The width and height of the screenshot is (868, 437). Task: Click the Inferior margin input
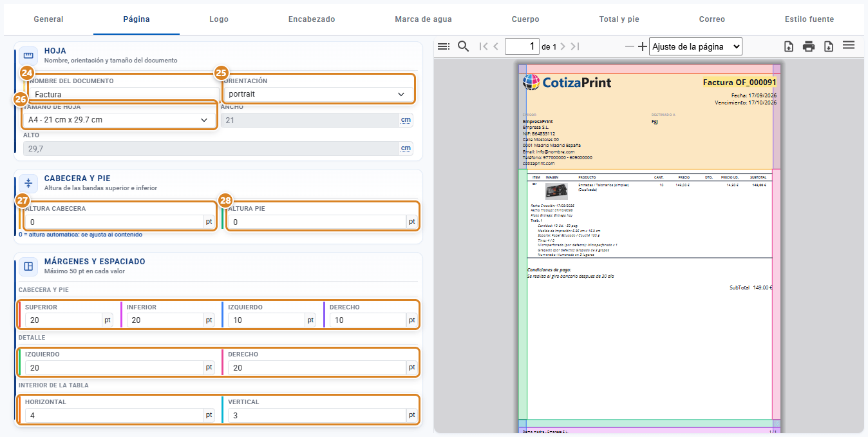click(165, 320)
